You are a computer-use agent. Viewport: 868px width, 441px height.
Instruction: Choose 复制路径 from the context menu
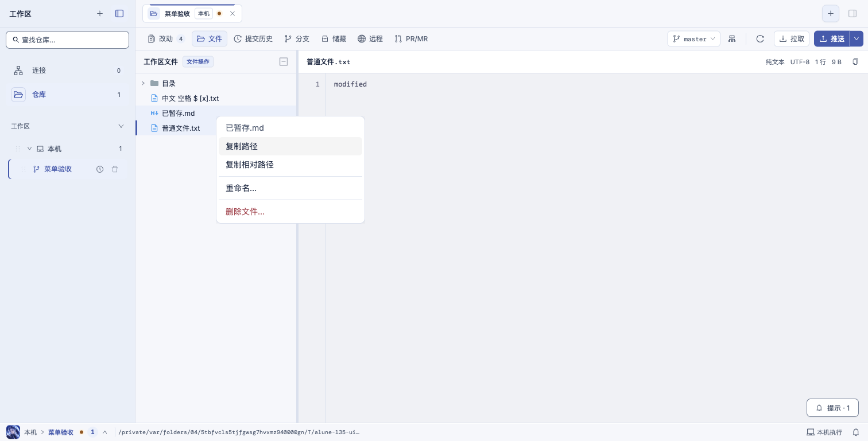(x=290, y=146)
